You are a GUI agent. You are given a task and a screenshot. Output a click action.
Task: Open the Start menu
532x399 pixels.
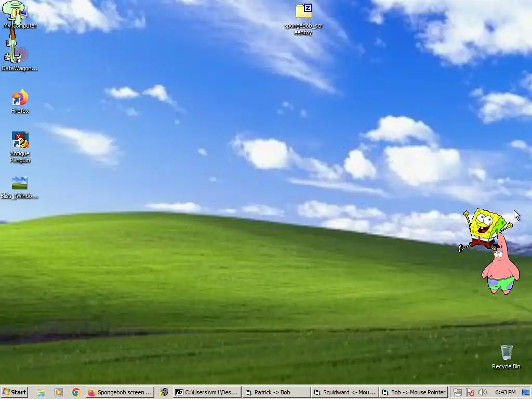tap(14, 392)
